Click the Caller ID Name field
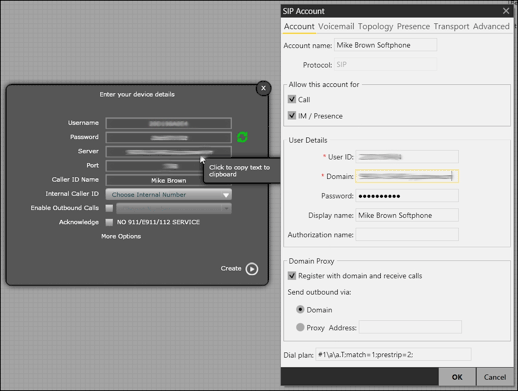This screenshot has width=518, height=391. pyautogui.click(x=169, y=180)
